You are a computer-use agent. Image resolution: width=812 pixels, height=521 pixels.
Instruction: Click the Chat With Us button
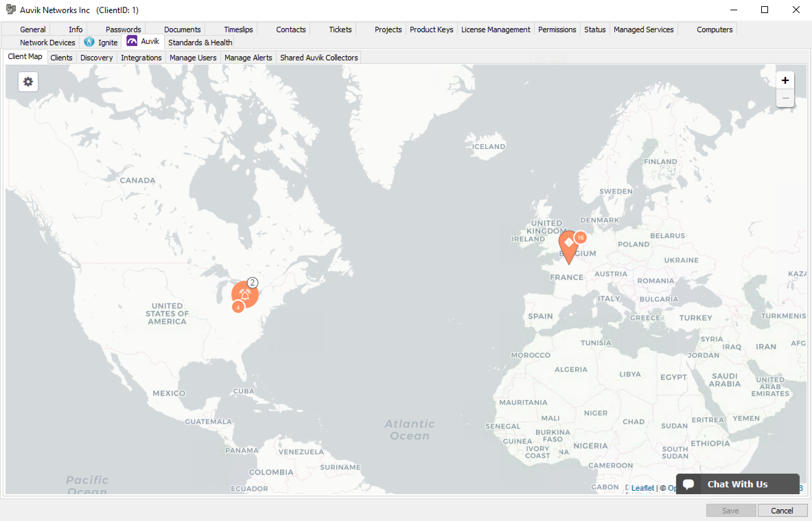(x=738, y=484)
